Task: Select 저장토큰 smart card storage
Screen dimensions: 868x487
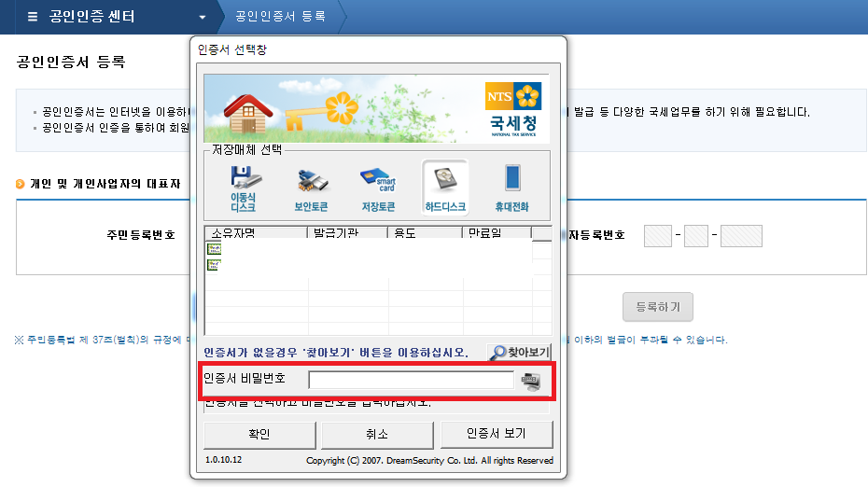Action: pos(378,187)
